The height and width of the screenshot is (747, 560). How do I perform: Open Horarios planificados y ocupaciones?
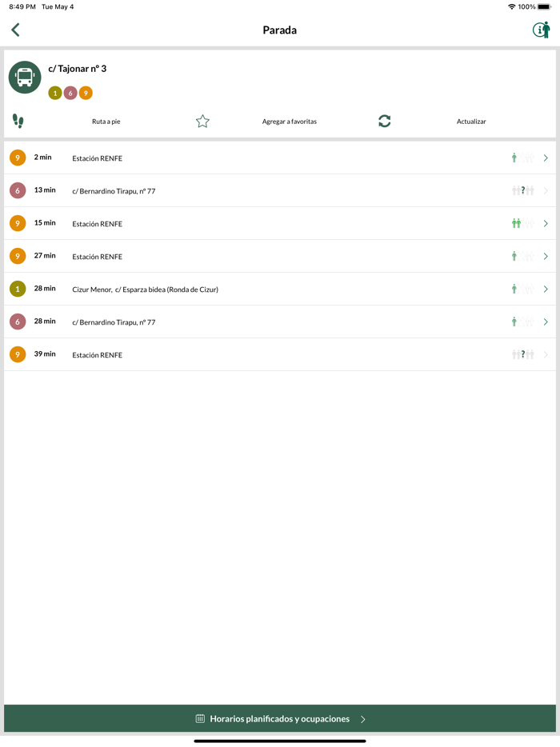pyautogui.click(x=280, y=719)
